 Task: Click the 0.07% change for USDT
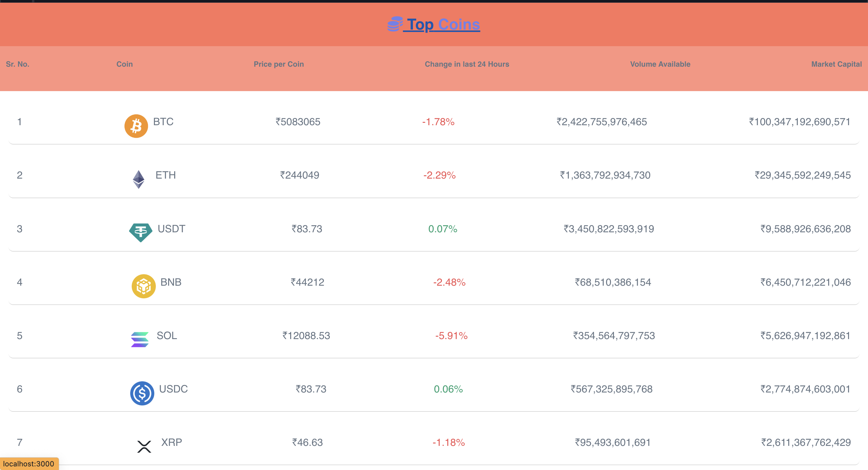click(x=443, y=229)
